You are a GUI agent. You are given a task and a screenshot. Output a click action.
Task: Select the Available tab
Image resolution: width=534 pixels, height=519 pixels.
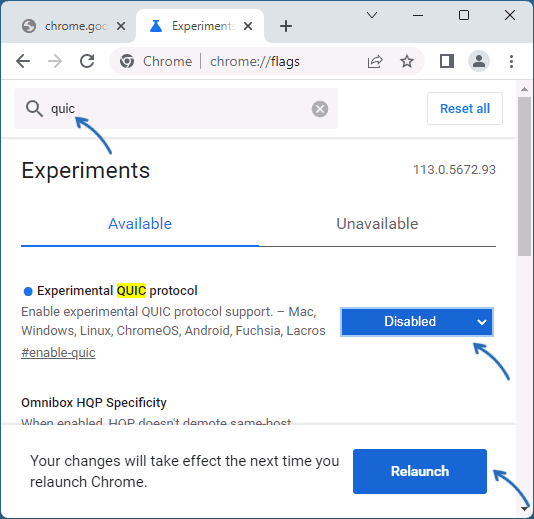click(x=140, y=224)
